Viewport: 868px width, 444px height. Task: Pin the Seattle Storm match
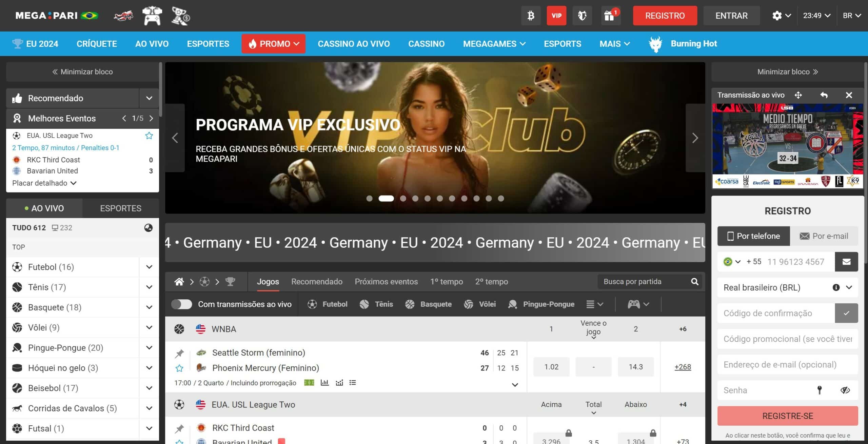coord(179,354)
